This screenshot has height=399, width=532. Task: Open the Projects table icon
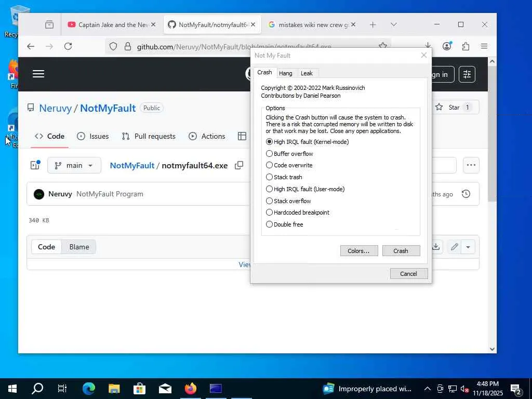[x=242, y=137]
